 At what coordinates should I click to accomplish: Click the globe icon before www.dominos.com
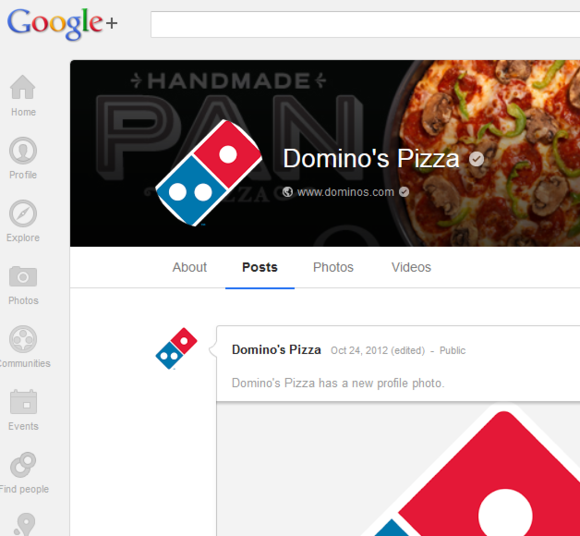287,192
